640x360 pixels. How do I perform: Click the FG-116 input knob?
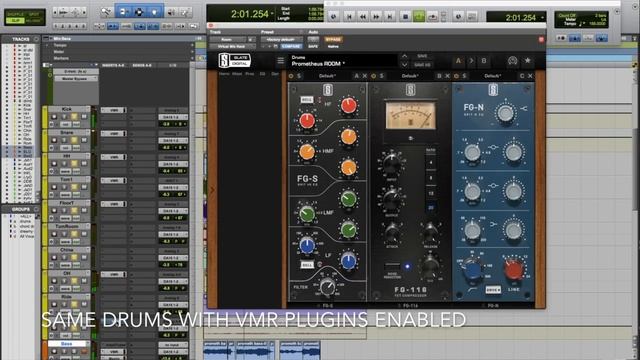coord(392,163)
